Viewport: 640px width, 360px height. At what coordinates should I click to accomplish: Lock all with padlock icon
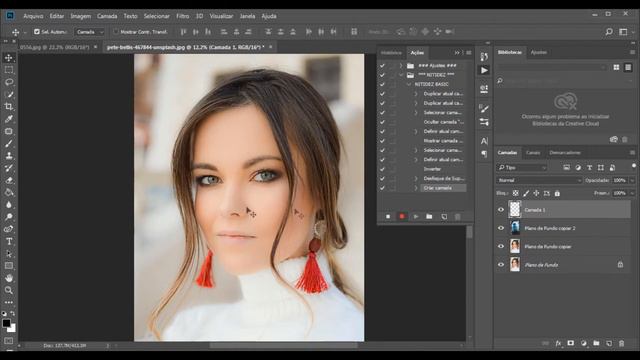[x=557, y=193]
